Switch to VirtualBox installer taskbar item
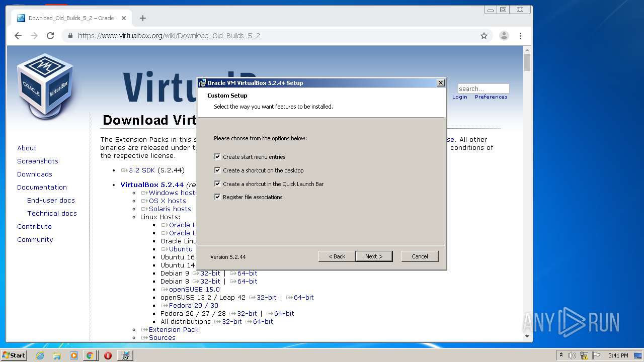The width and height of the screenshot is (644, 362). pyautogui.click(x=125, y=355)
